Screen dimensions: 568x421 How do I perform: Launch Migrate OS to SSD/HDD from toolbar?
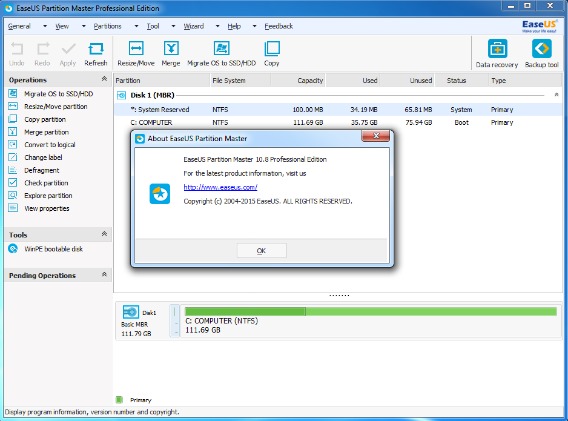click(x=221, y=53)
